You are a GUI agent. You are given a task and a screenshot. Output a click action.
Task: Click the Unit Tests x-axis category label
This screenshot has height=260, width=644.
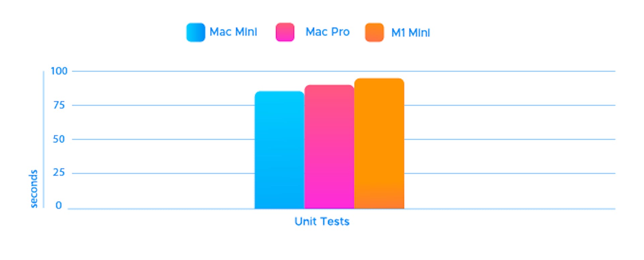[322, 221]
